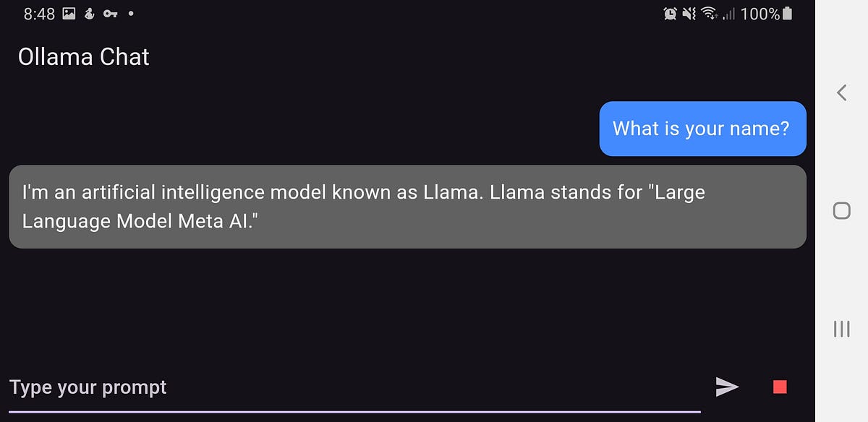Select the 'What is your name?' message bubble
The height and width of the screenshot is (422, 868).
(702, 129)
